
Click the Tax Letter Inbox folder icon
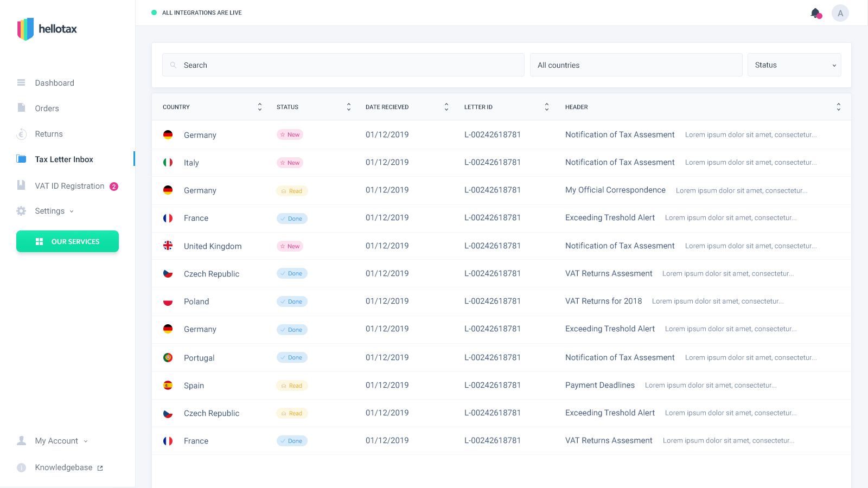21,159
